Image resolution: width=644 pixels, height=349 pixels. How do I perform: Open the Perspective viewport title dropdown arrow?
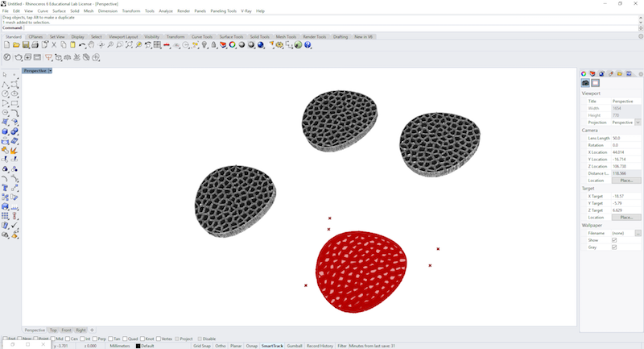tap(50, 71)
